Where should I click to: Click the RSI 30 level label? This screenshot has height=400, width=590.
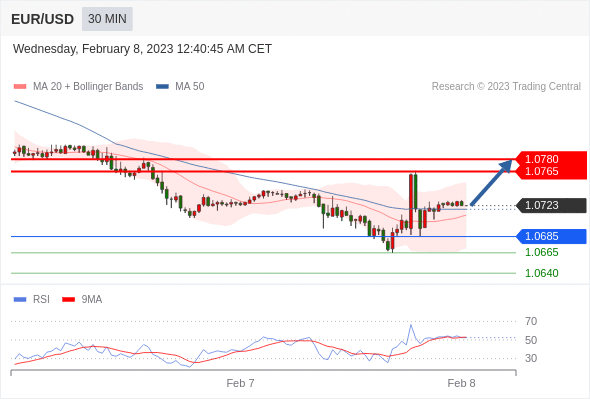[531, 358]
